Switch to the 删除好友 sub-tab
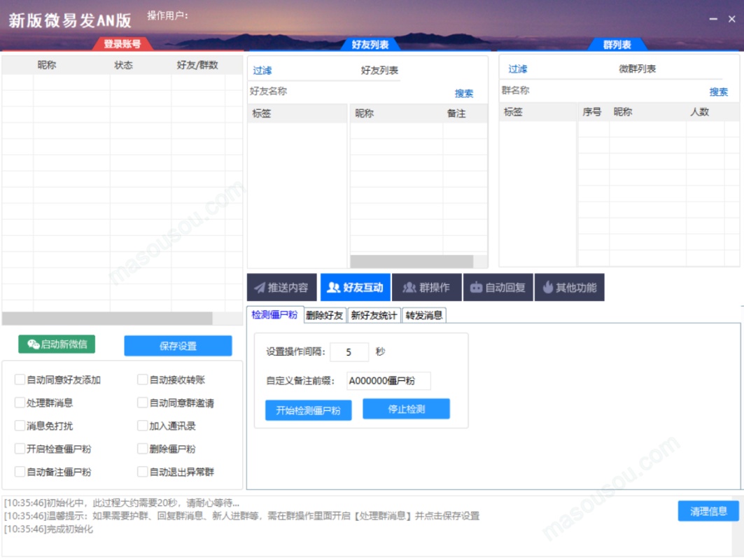744x560 pixels. pos(325,315)
